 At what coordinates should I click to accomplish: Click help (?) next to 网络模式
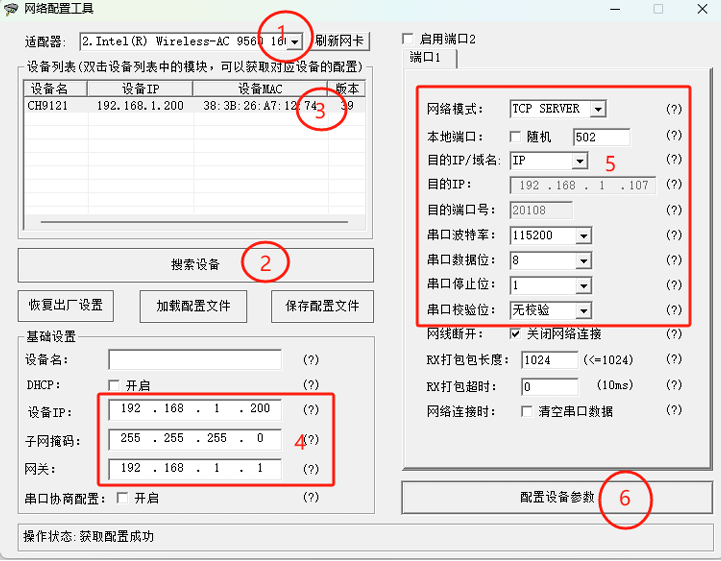pos(674,109)
